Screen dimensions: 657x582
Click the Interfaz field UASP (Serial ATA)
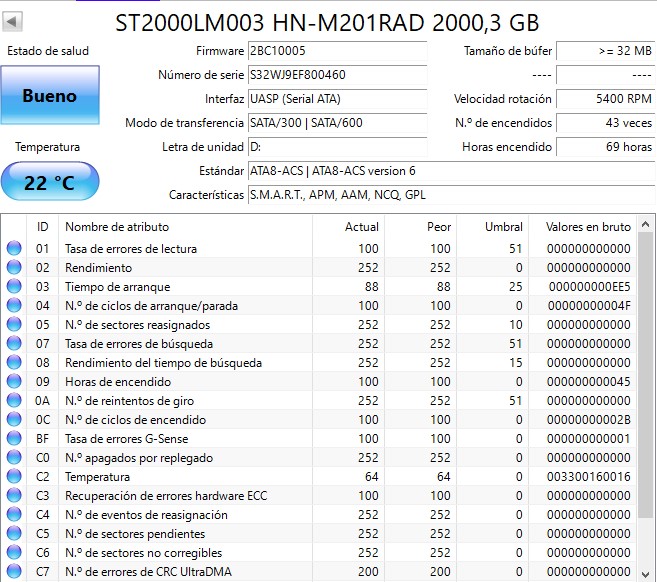pyautogui.click(x=337, y=99)
